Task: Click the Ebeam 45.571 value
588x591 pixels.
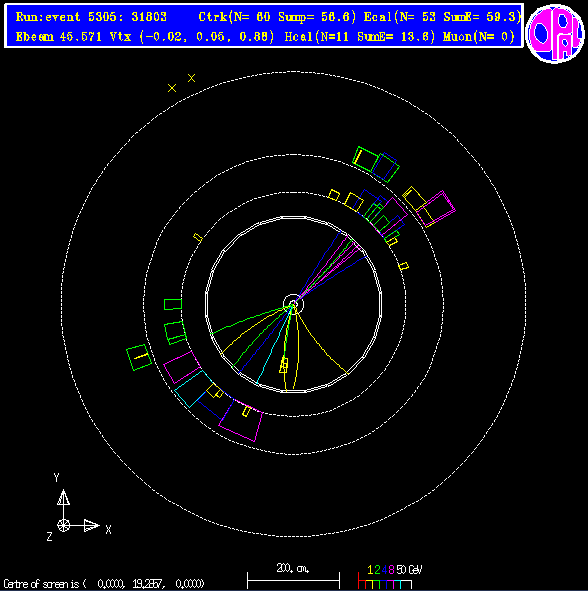Action: [59, 37]
